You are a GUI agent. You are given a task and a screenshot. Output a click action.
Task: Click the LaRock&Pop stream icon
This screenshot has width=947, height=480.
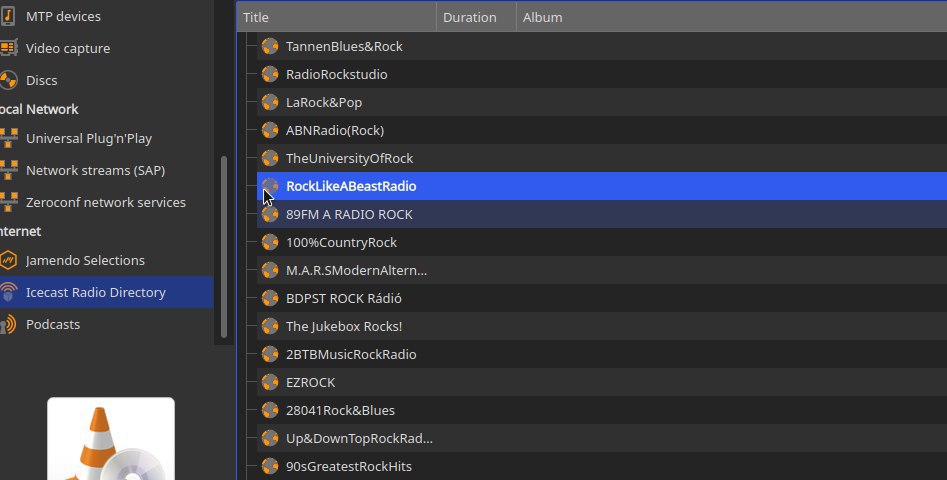click(270, 102)
